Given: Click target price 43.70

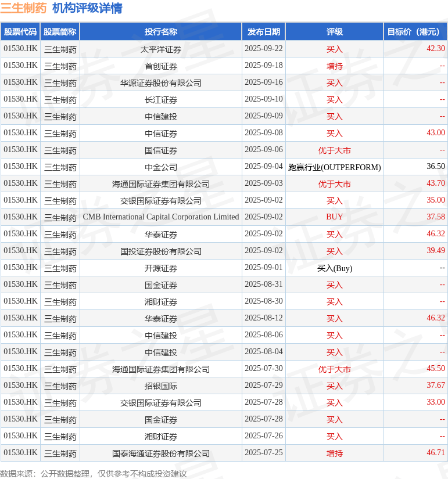Looking at the screenshot, I should click(436, 183).
